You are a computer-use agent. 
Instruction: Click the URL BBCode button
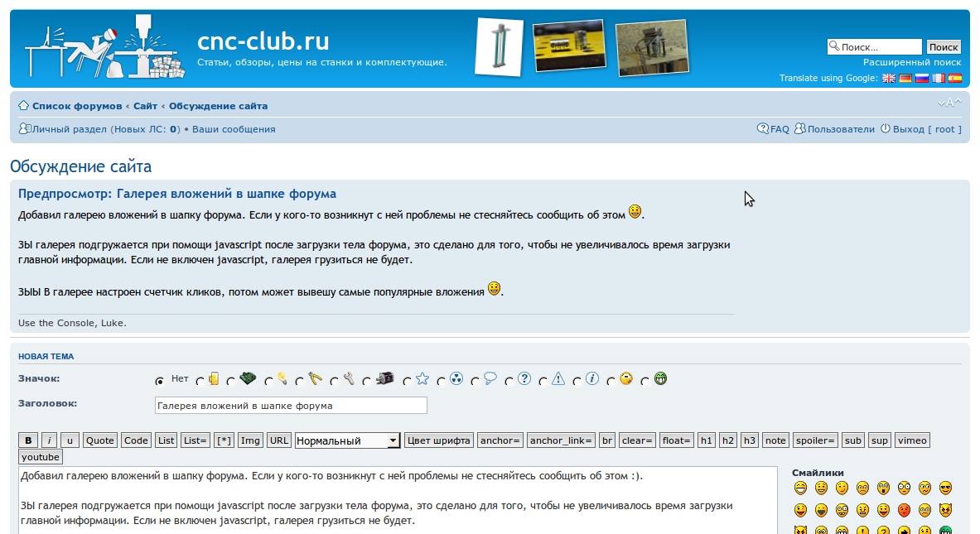(x=278, y=440)
